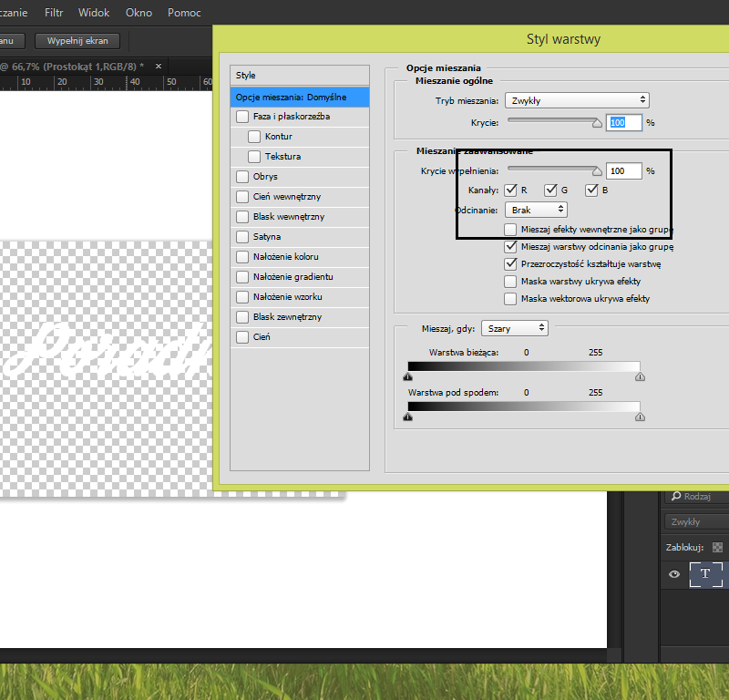This screenshot has width=729, height=700.
Task: Open the Rodzaj filter dropdown in Layers panel
Action: point(697,496)
